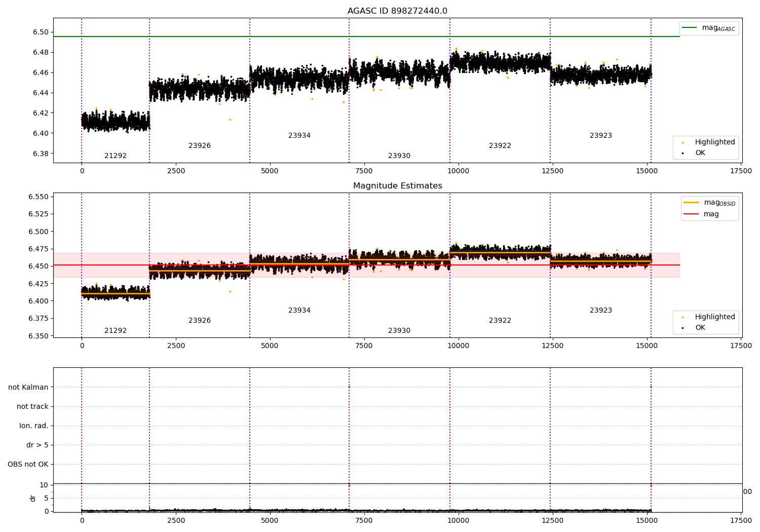Click the 6.450 y-axis tick label
760x532 pixels.
click(x=39, y=266)
